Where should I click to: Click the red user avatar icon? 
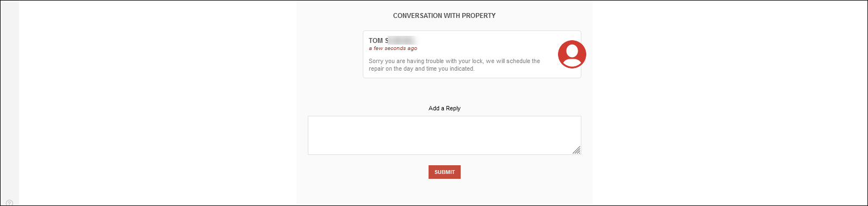[x=572, y=54]
